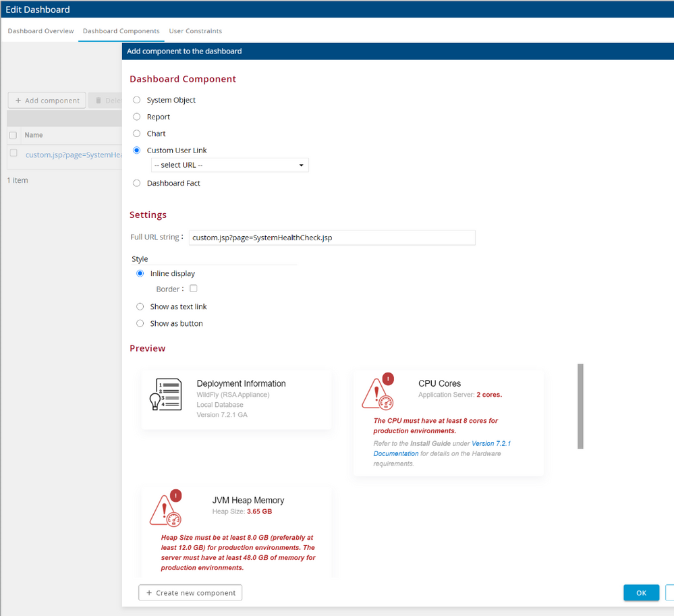674x616 pixels.
Task: Click the CPU Cores warning gauge icon
Action: 377,395
